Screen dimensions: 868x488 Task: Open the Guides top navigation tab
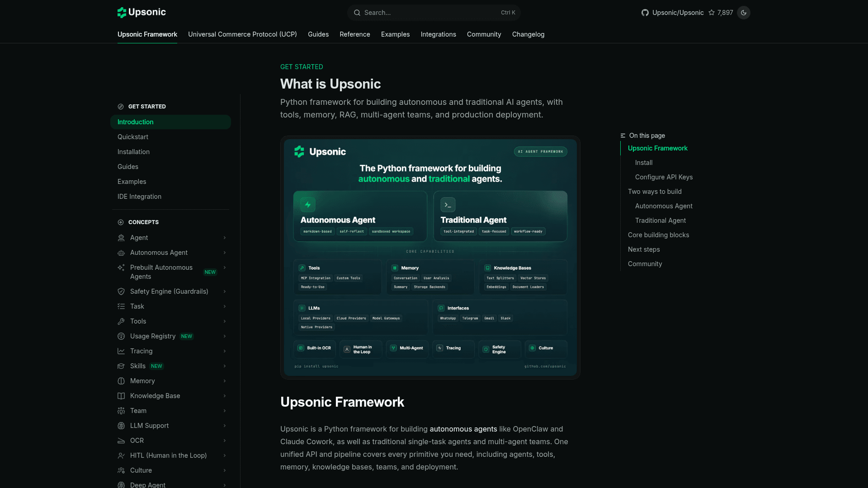click(x=318, y=34)
